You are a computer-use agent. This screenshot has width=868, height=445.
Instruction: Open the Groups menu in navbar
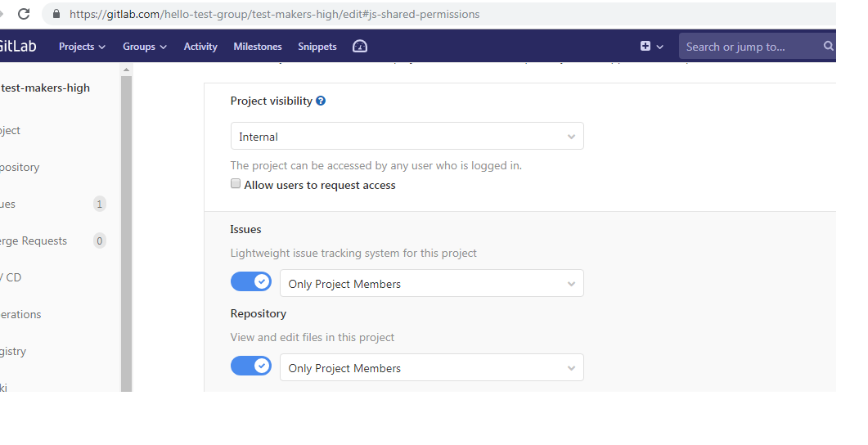(x=145, y=47)
